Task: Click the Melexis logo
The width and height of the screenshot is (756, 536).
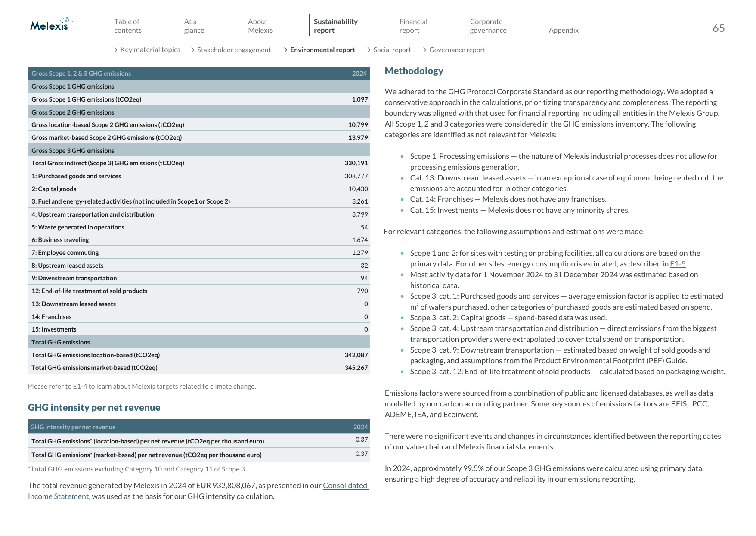Action: (53, 25)
